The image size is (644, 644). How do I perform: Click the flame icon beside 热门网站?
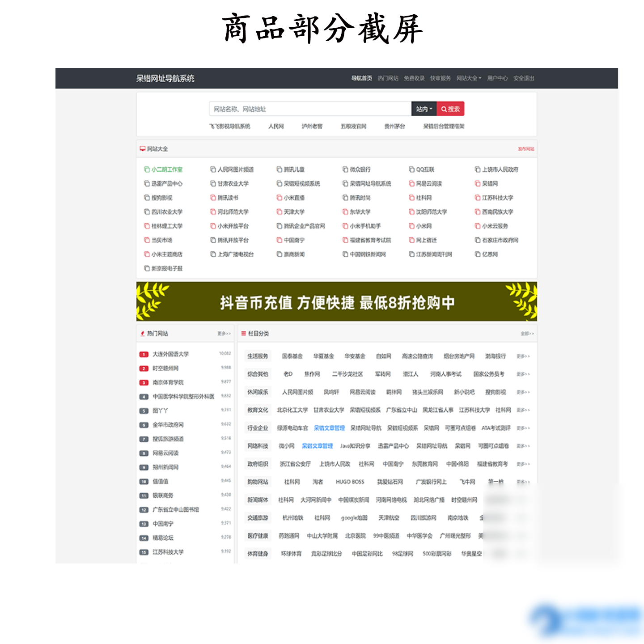(x=142, y=333)
